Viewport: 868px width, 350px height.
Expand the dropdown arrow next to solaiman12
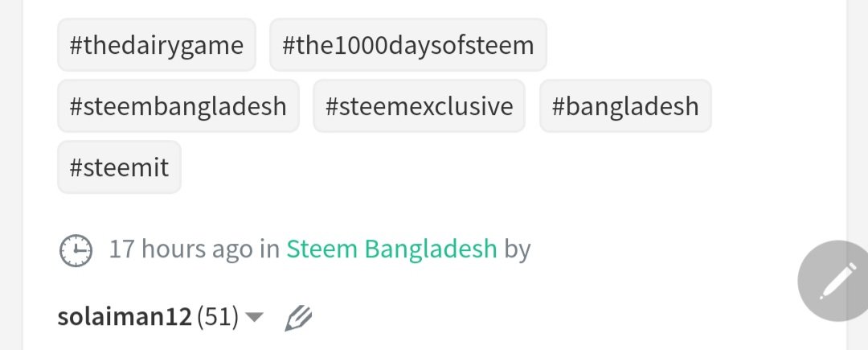[x=254, y=317]
